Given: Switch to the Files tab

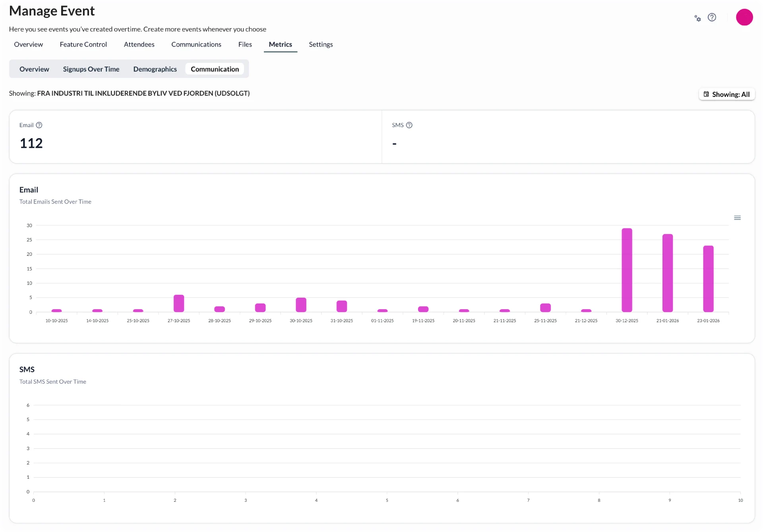Looking at the screenshot, I should point(245,44).
